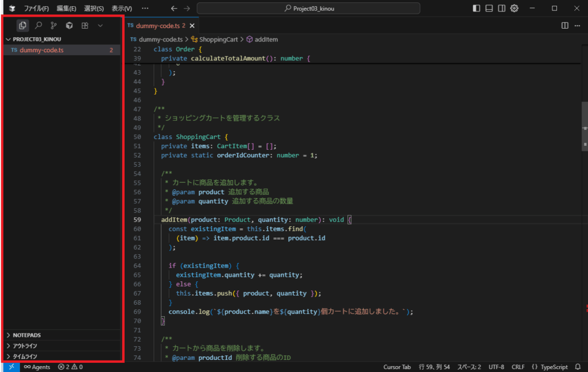
Task: Close the dummy-code.ts tab
Action: coord(192,25)
